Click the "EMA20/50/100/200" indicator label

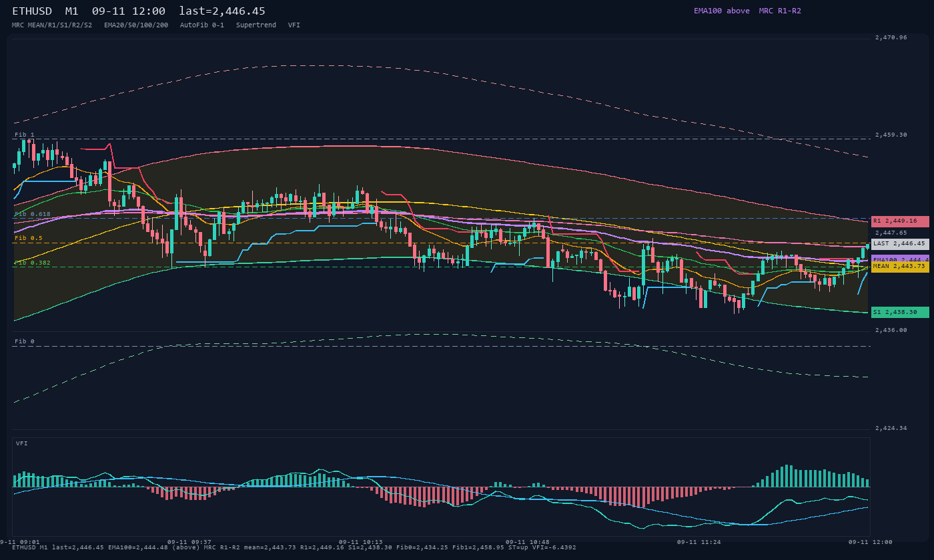click(x=136, y=25)
